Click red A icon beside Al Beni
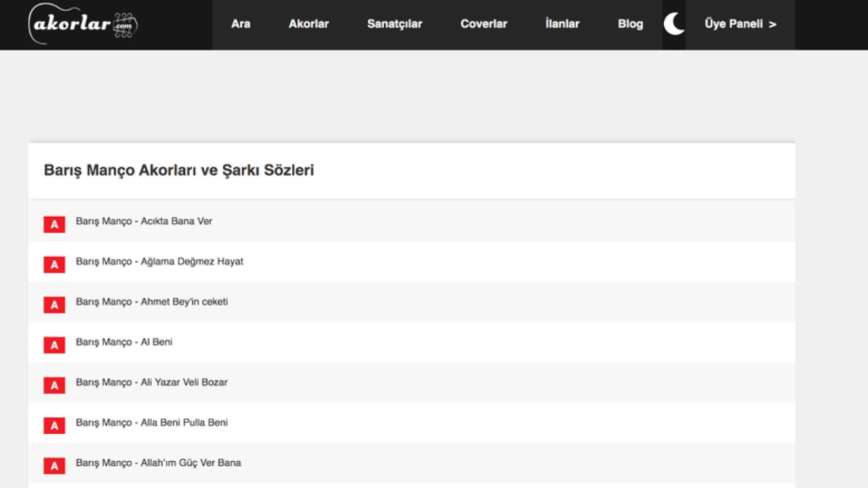The height and width of the screenshot is (488, 868). [54, 345]
